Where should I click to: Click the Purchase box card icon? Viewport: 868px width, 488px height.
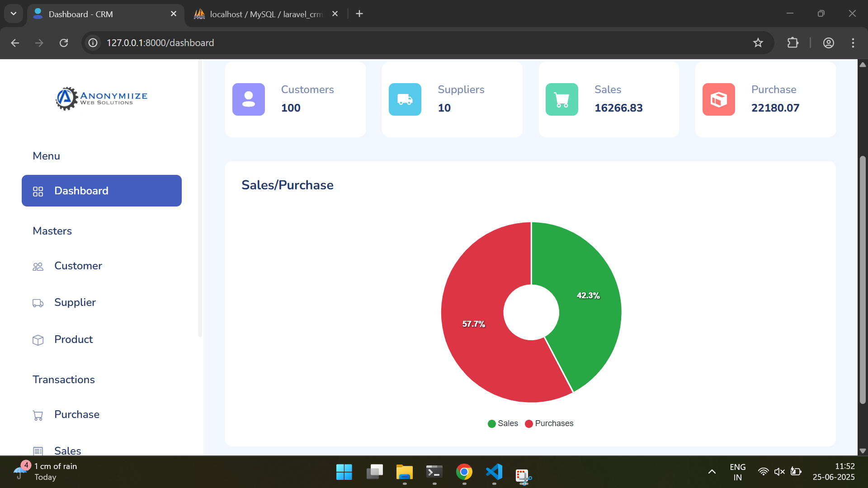pos(719,99)
